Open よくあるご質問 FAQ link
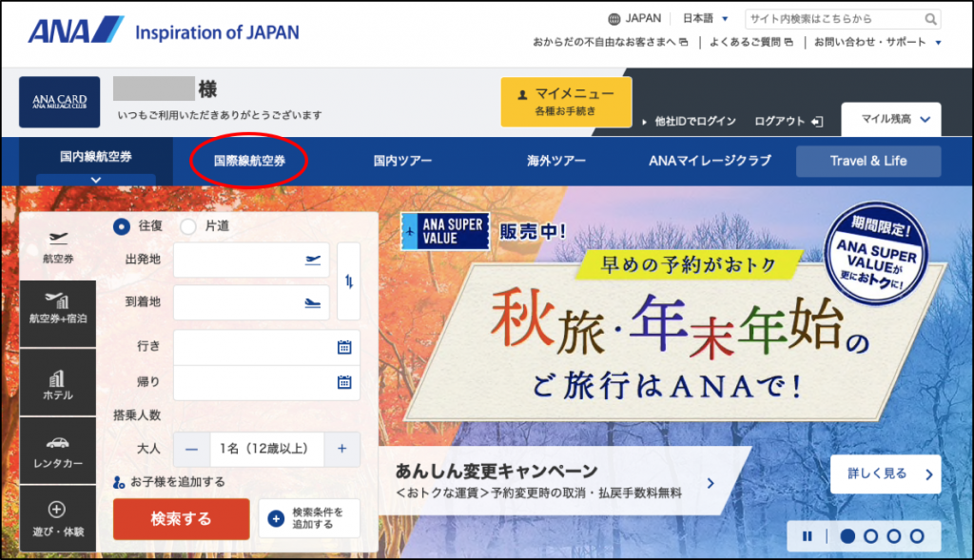The height and width of the screenshot is (560, 974). [x=751, y=42]
